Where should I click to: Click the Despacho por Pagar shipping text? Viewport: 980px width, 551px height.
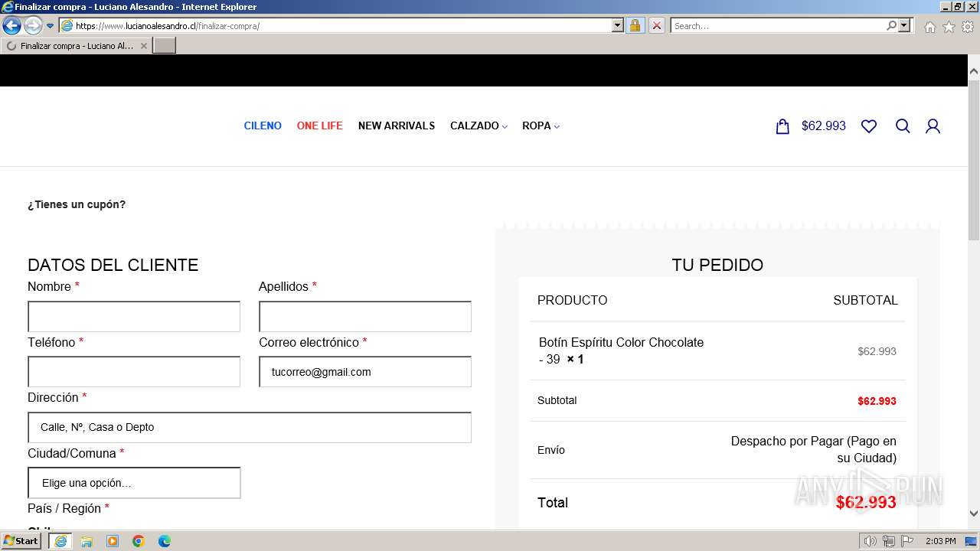(813, 449)
